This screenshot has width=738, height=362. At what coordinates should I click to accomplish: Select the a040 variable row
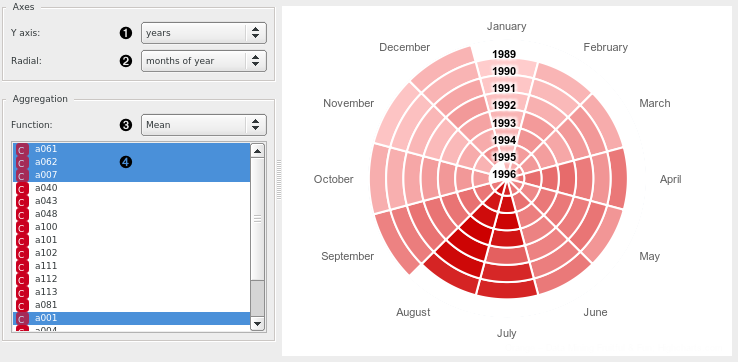[x=132, y=188]
